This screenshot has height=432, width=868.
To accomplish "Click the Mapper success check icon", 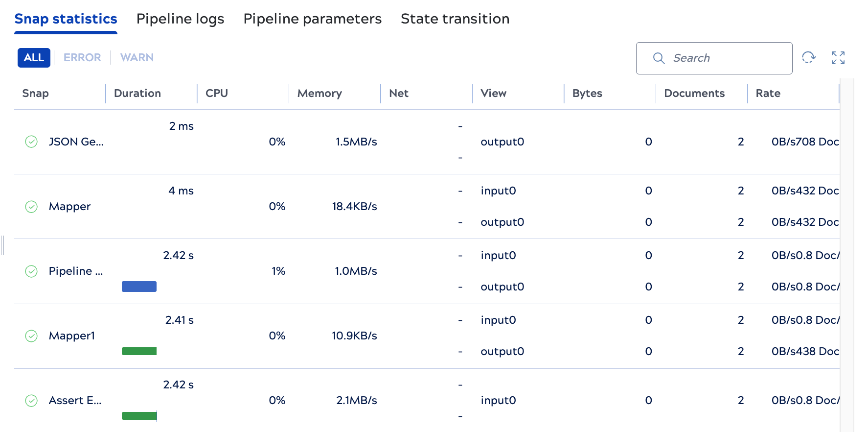I will point(31,207).
